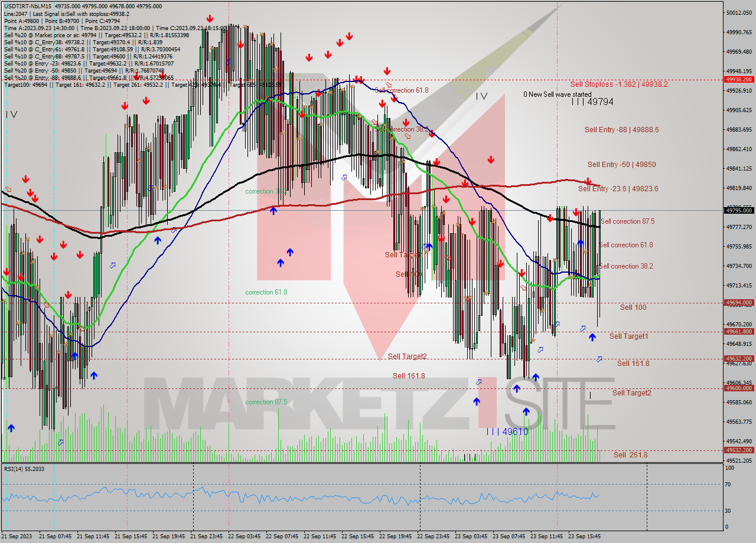
Task: Click the 49938.200 stoploss price tag
Action: (738, 79)
